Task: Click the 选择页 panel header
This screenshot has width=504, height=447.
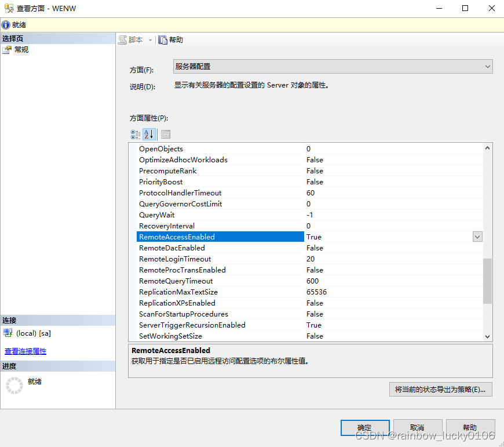Action: pos(58,39)
